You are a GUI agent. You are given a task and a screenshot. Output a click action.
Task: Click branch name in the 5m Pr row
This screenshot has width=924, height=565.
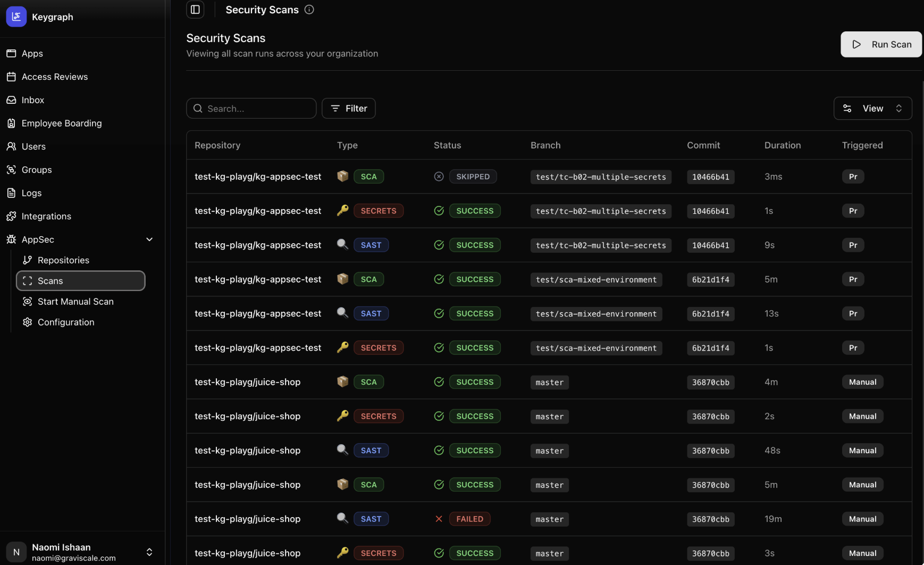point(597,280)
